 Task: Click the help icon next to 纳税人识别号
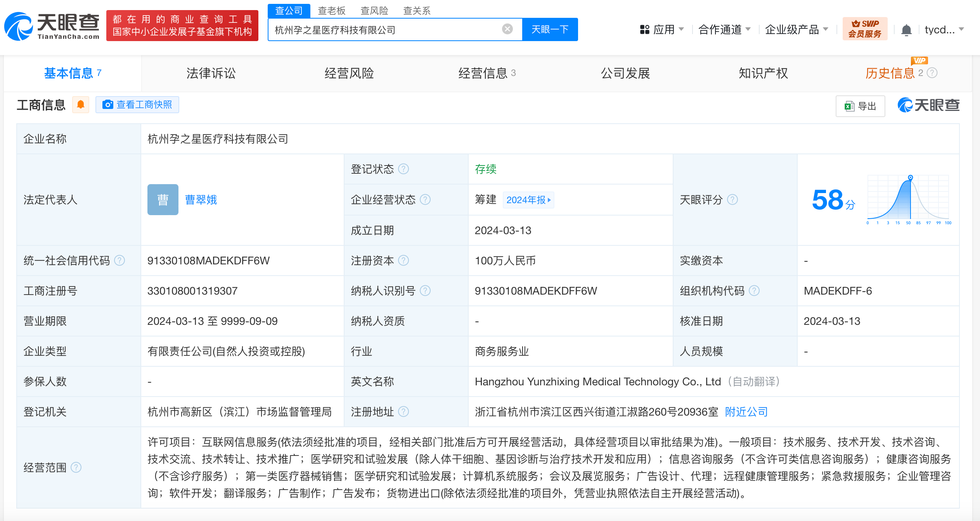[x=425, y=291]
